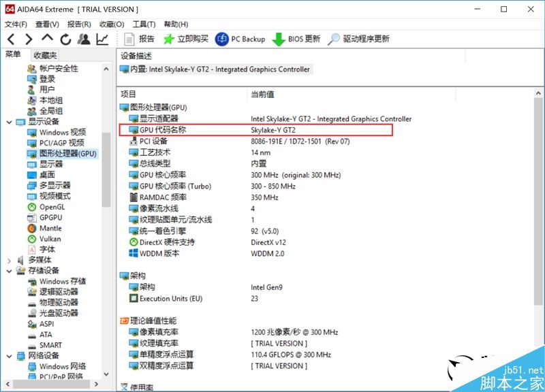Open PC Backup from the toolbar
Viewport: 545px width, 392px height.
pos(240,39)
